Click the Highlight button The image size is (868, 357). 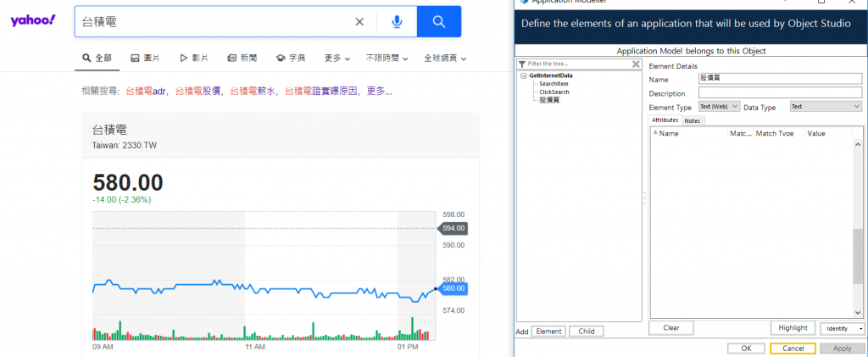[x=793, y=327]
